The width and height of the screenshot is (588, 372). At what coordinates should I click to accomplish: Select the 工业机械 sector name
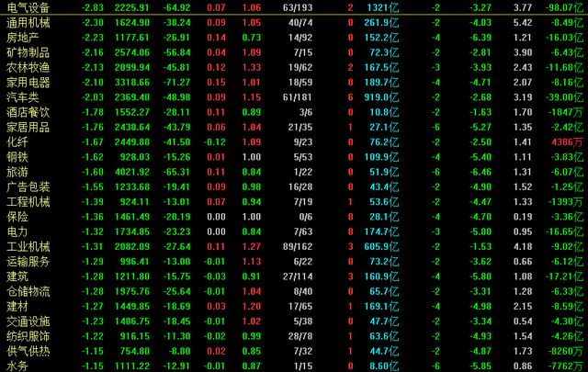pyautogui.click(x=28, y=247)
